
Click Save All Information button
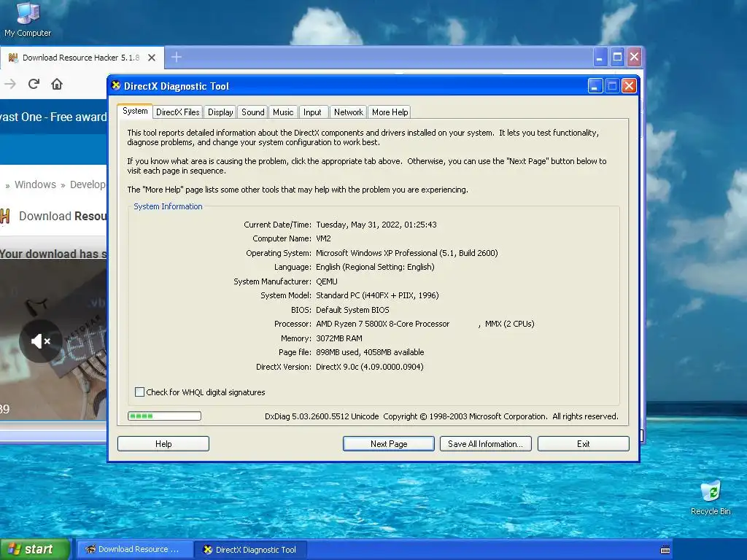(x=485, y=444)
